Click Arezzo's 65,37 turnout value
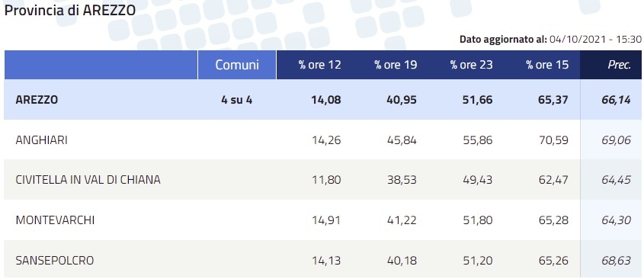644x279 pixels. tap(553, 100)
